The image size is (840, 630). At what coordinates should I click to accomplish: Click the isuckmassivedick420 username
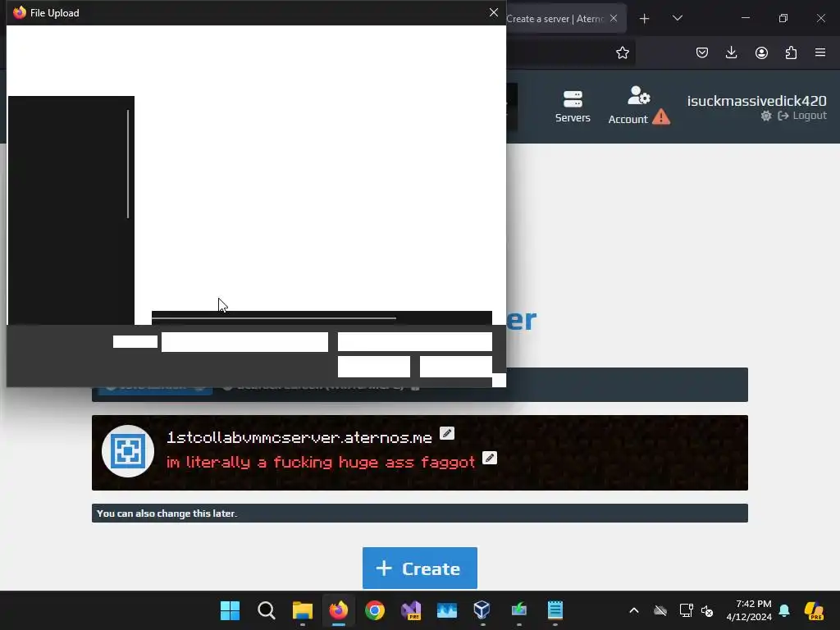[756, 101]
